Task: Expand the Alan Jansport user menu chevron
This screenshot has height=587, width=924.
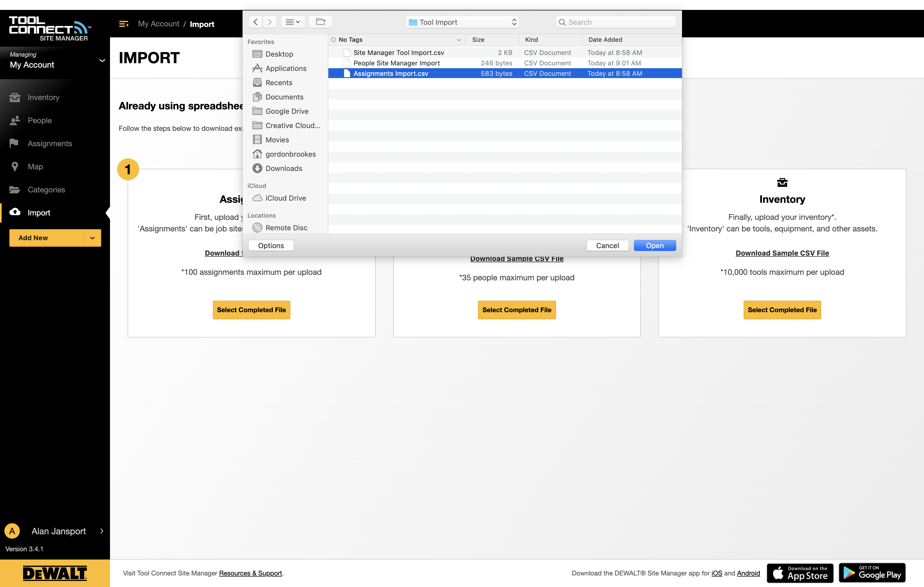Action: pyautogui.click(x=102, y=531)
